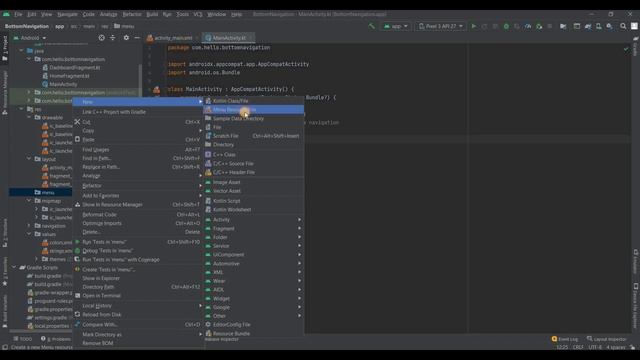Select Kotlin Class/File in New submenu

click(x=254, y=101)
